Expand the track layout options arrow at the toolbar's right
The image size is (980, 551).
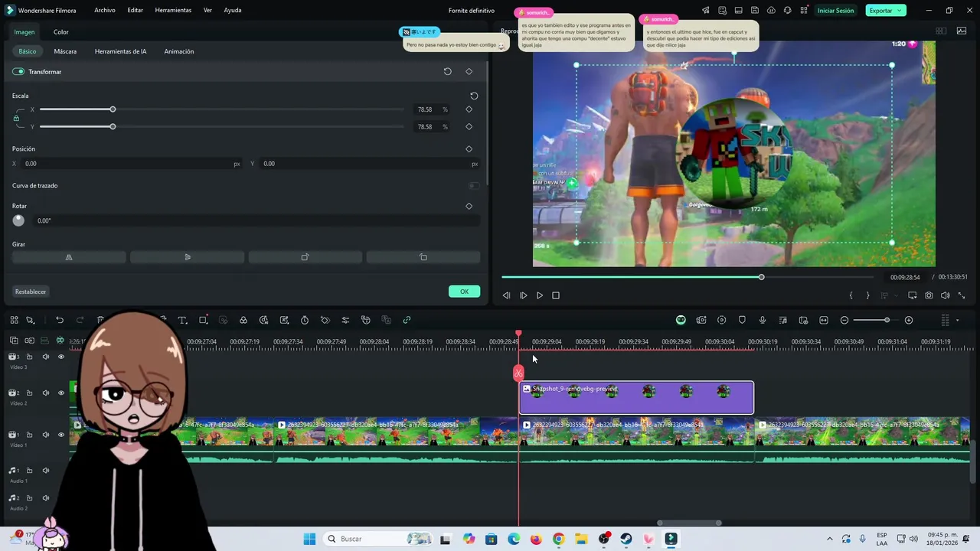[957, 320]
